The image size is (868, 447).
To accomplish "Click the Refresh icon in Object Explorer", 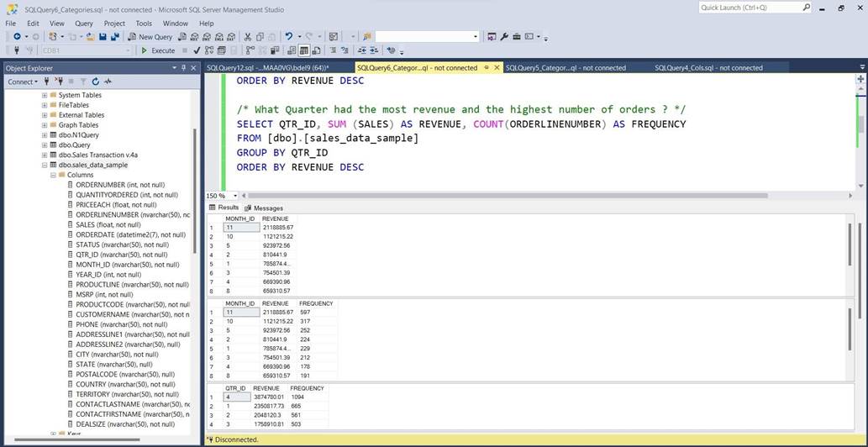I will point(96,82).
